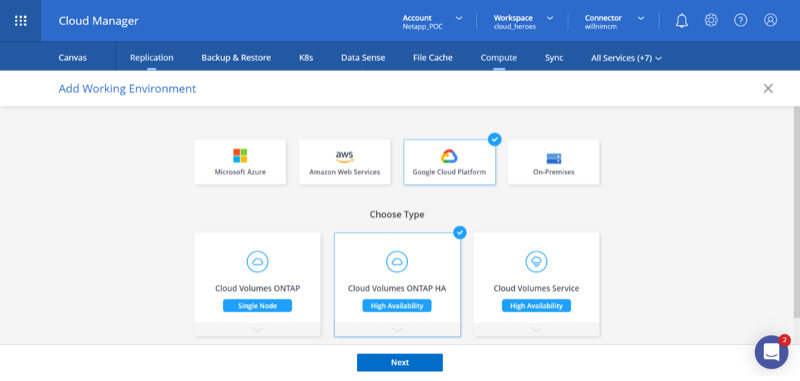
Task: Expand the Workspace cloud_heroes dropdown
Action: [523, 21]
